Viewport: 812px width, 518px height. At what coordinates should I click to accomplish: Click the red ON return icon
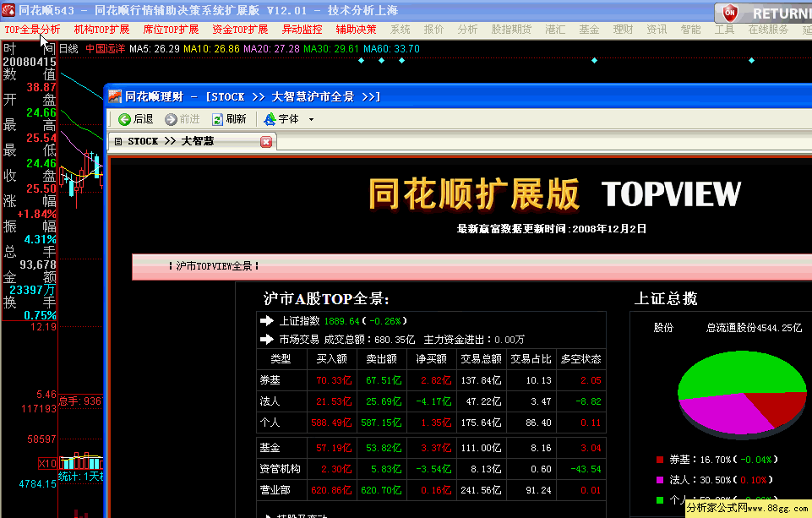[x=730, y=13]
